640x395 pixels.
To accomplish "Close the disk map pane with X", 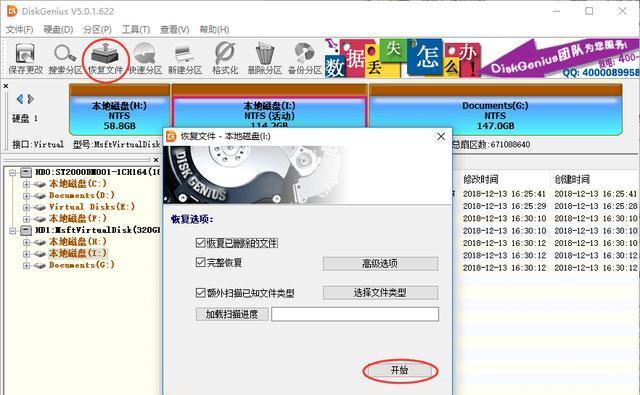I will [x=6, y=86].
